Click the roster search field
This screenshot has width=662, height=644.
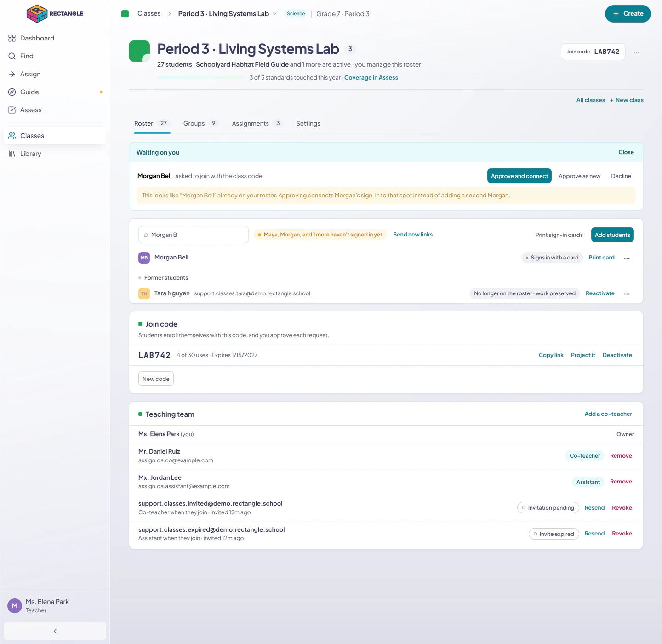[194, 235]
